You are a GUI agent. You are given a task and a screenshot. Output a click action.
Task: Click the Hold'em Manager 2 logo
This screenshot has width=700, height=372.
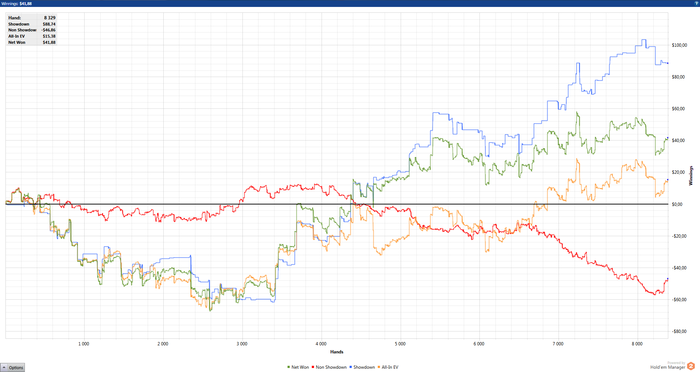pyautogui.click(x=691, y=366)
